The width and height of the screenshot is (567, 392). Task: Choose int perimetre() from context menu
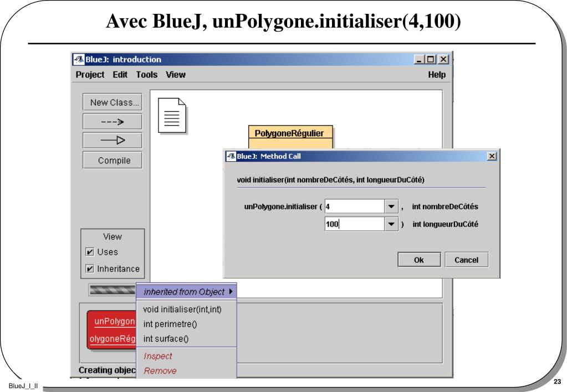[187, 324]
